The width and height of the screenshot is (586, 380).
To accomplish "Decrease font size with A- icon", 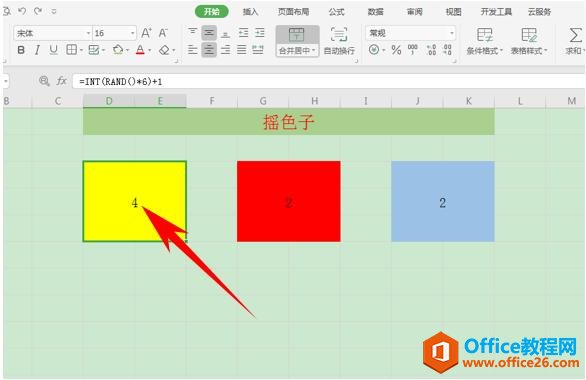I will coord(163,33).
